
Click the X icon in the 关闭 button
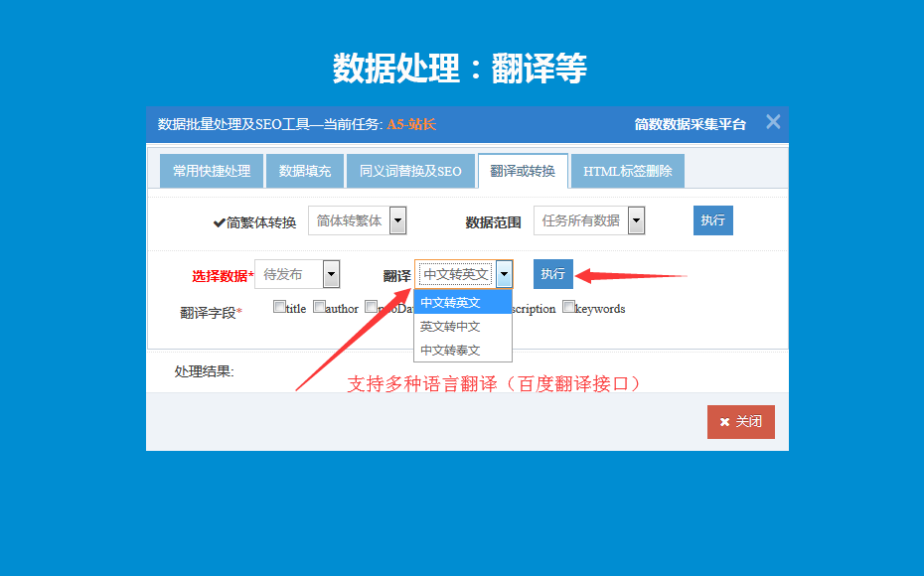pyautogui.click(x=724, y=422)
